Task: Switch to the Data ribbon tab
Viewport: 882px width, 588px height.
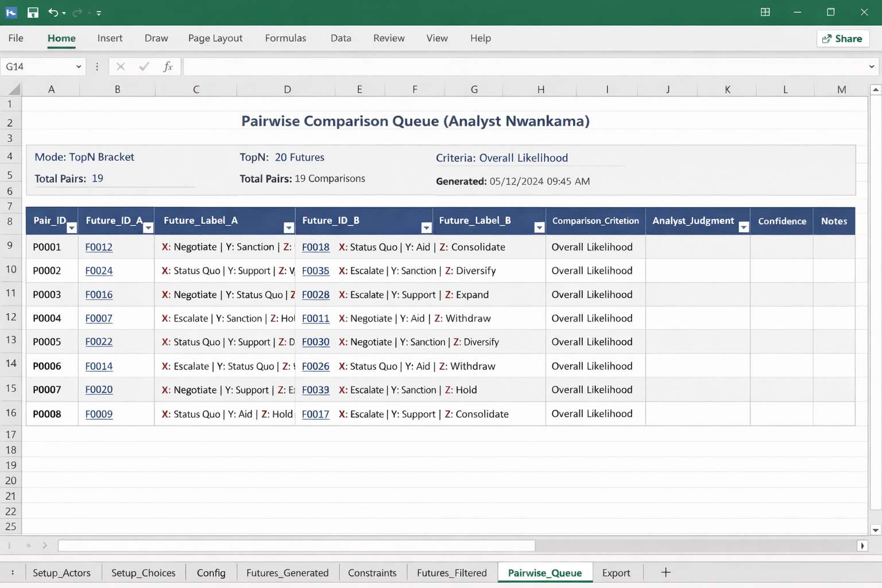Action: tap(341, 38)
